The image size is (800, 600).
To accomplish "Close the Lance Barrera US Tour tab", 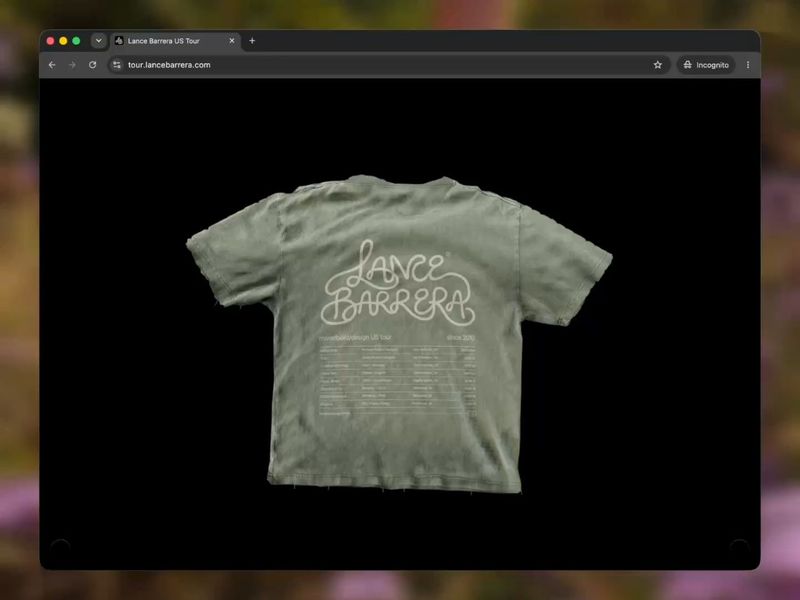I will point(232,41).
